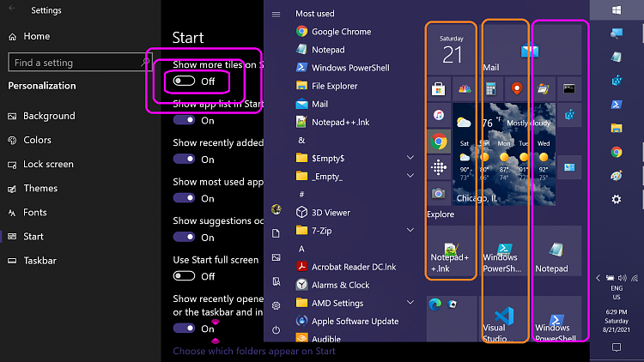Open the Paint palette icon on taskbar

click(617, 176)
